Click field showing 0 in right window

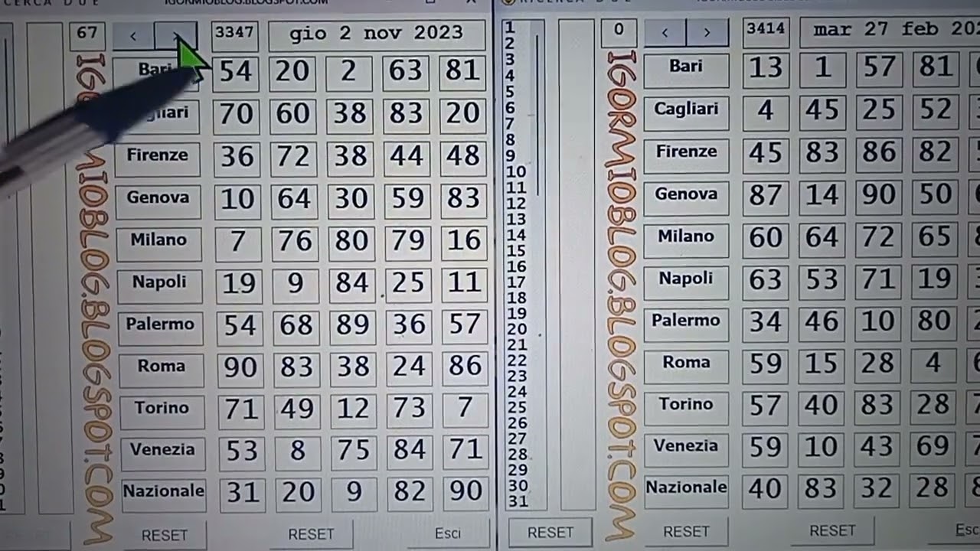coord(619,32)
